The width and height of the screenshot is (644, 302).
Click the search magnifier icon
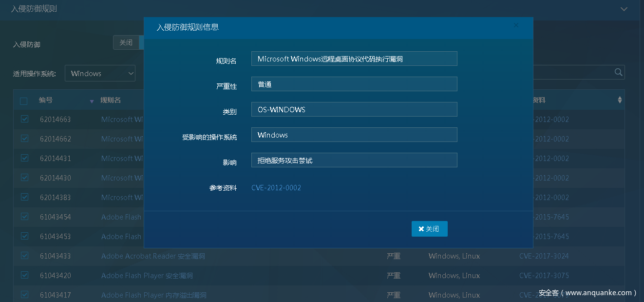click(618, 72)
